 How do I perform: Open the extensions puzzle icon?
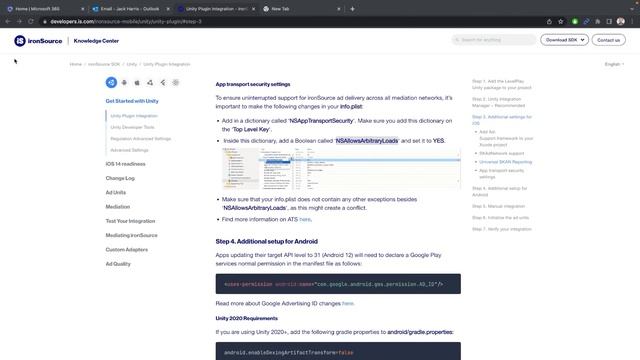598,21
